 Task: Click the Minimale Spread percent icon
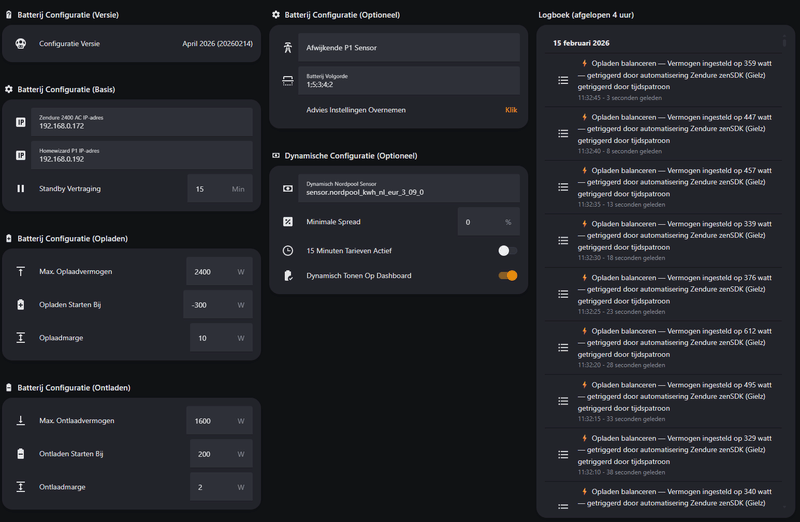point(288,222)
